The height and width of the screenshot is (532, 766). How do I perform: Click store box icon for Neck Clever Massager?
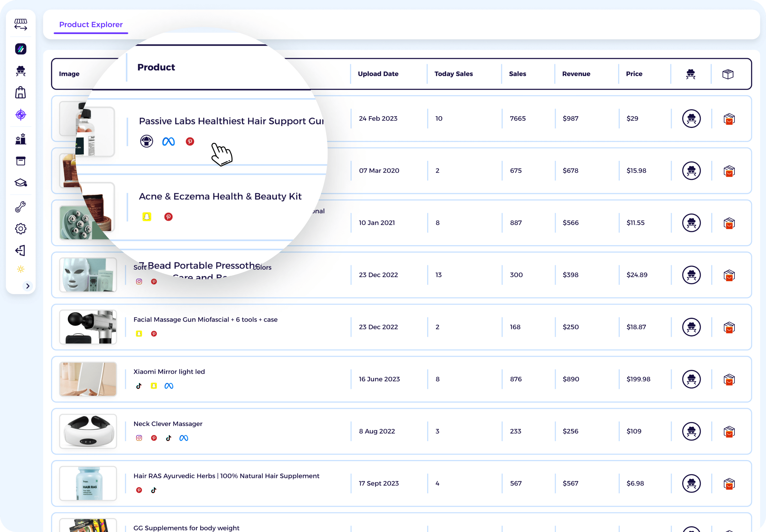729,432
